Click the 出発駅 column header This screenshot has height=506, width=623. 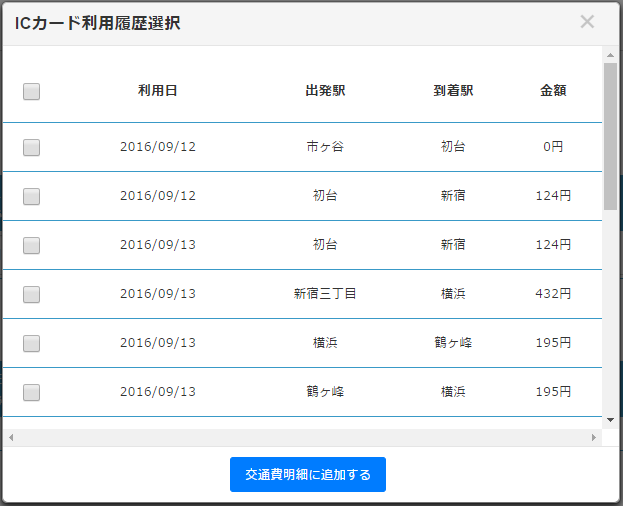[x=325, y=91]
